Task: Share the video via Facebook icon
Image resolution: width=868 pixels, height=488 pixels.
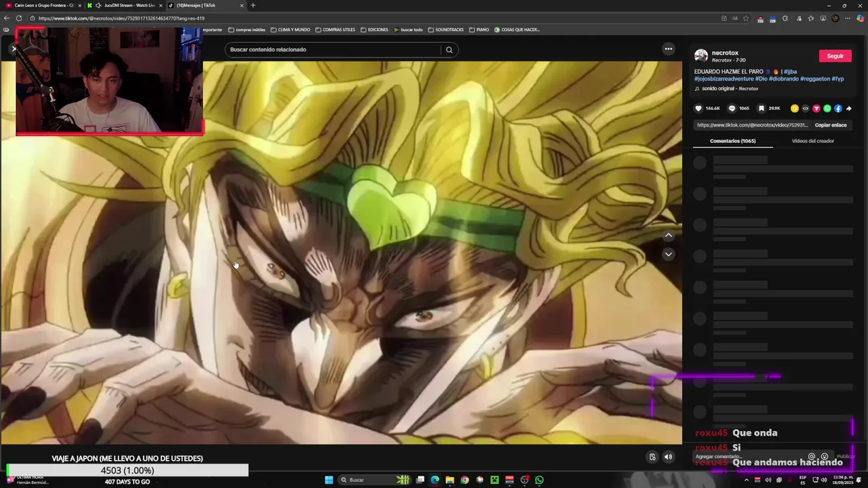Action: coord(838,108)
